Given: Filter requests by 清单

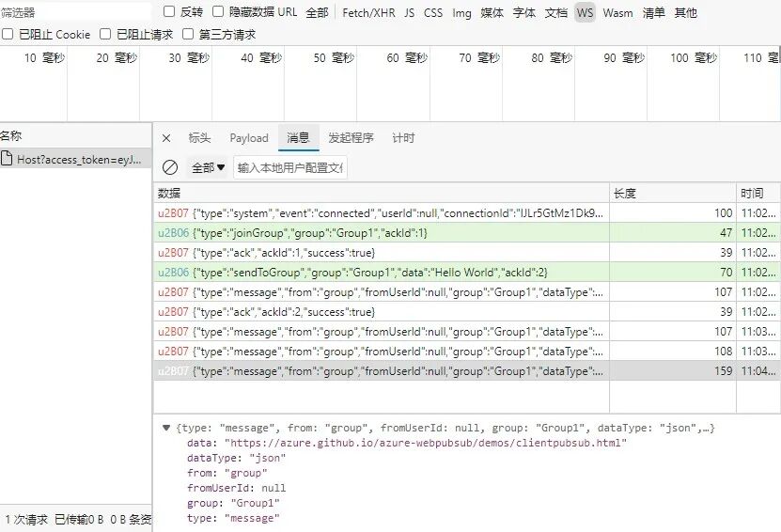Looking at the screenshot, I should 653,12.
